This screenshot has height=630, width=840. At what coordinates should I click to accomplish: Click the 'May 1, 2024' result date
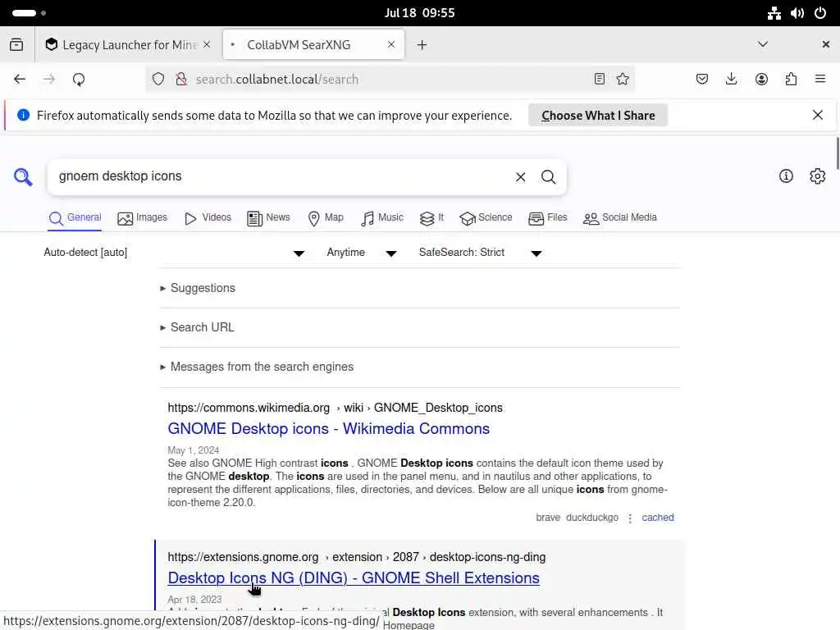pyautogui.click(x=194, y=450)
